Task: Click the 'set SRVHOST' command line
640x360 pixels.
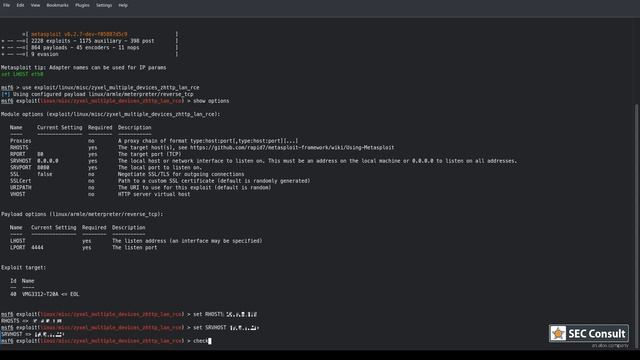Action: tap(130, 327)
